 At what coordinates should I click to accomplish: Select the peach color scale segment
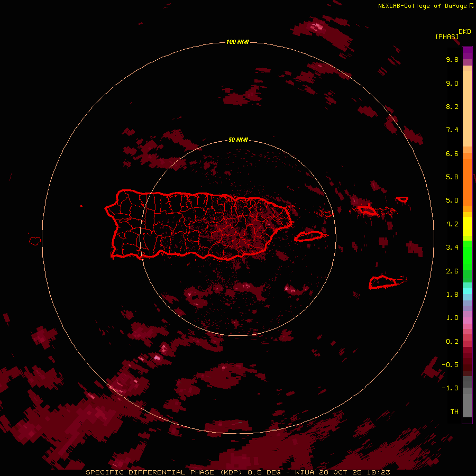[467, 108]
